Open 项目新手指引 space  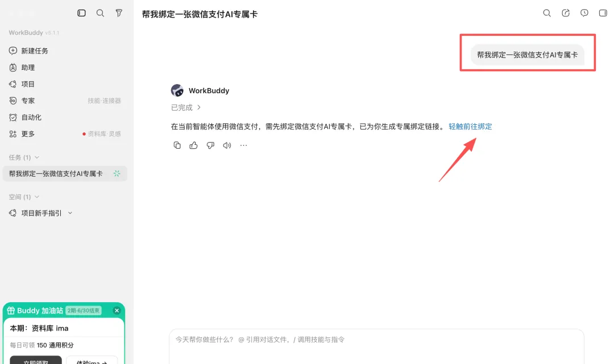(41, 213)
